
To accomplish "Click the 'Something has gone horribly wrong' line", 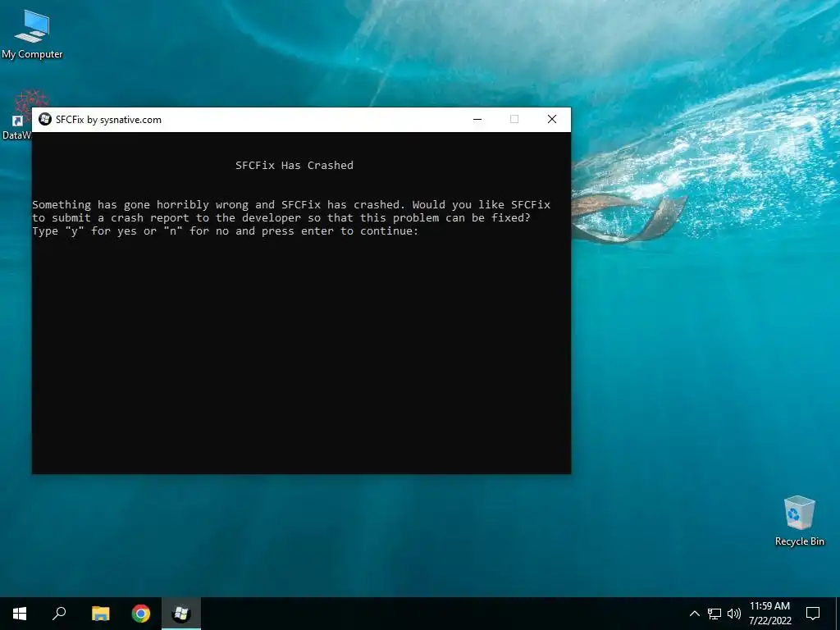I will (291, 204).
